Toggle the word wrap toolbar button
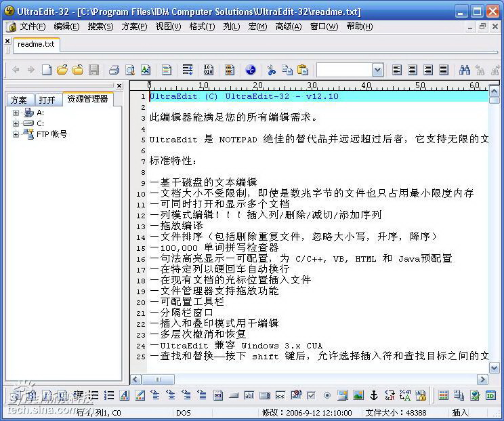The width and height of the screenshot is (504, 421). tap(188, 70)
